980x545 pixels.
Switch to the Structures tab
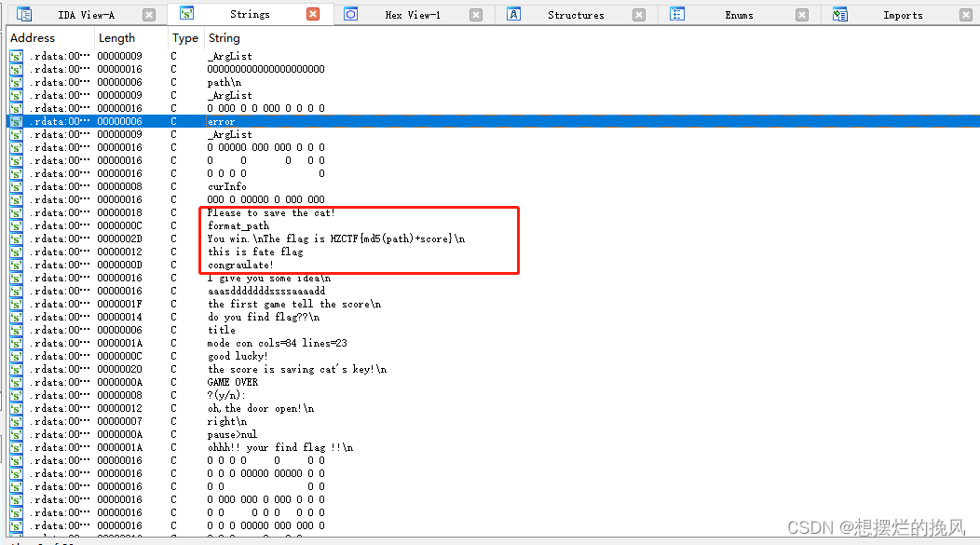point(576,14)
